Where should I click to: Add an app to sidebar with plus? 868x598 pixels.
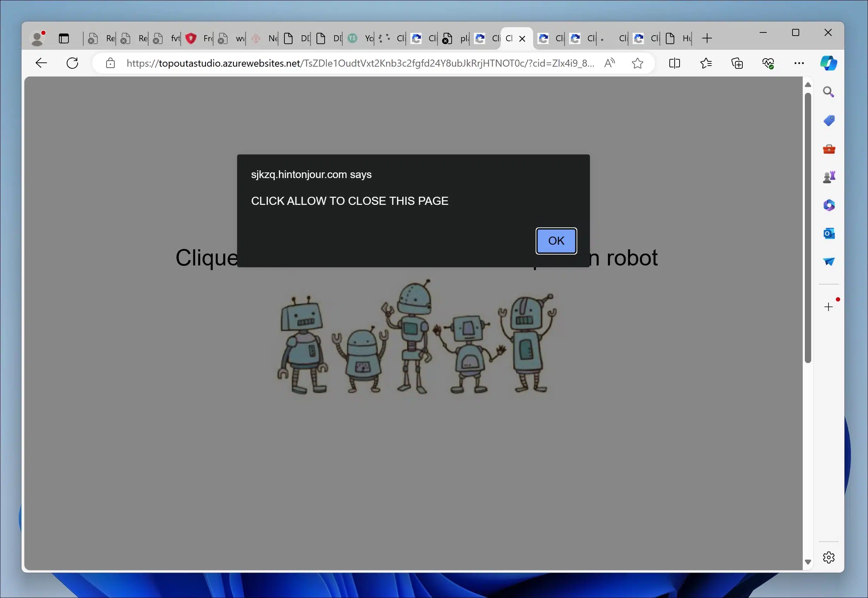(828, 307)
